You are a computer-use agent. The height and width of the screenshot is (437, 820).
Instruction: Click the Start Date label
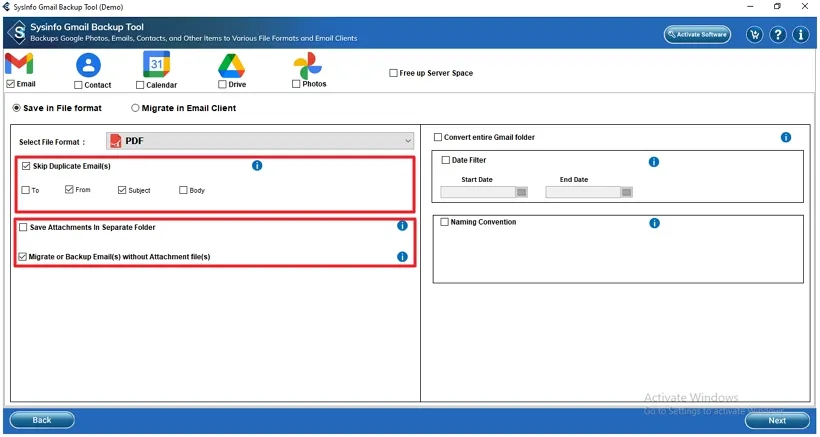coord(477,179)
